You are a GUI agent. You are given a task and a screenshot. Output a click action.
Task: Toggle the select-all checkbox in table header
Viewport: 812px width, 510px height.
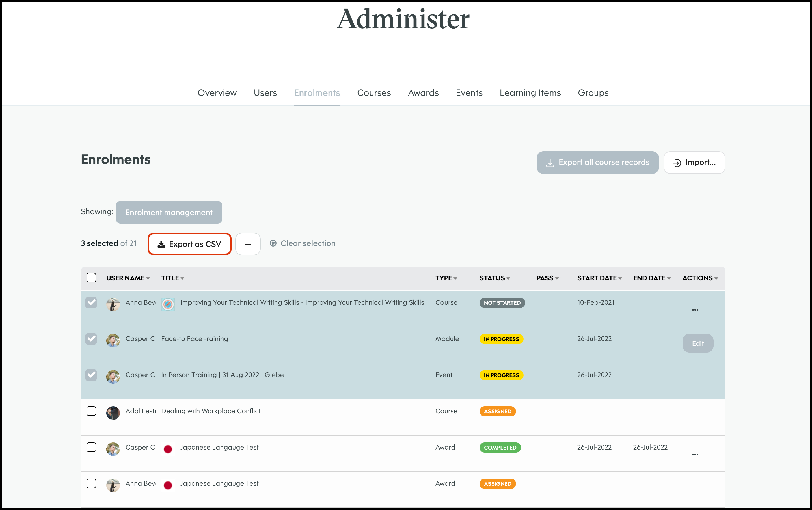91,278
